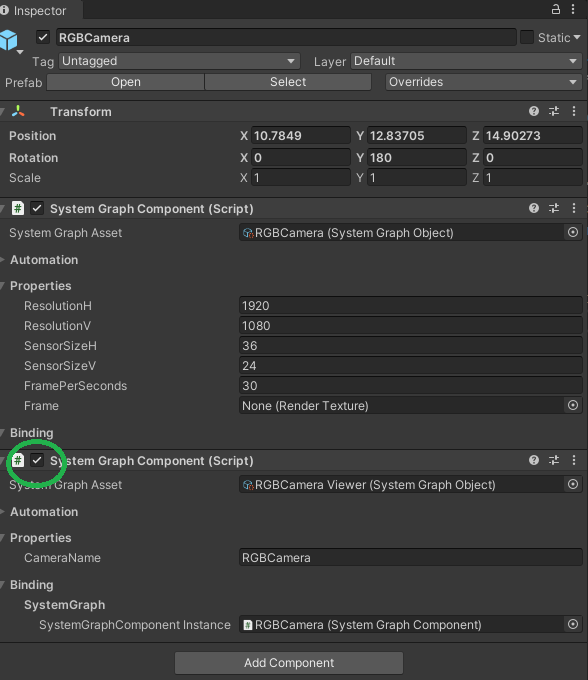Image resolution: width=588 pixels, height=680 pixels.
Task: Open object picker for Frame Render Texture
Action: click(573, 405)
